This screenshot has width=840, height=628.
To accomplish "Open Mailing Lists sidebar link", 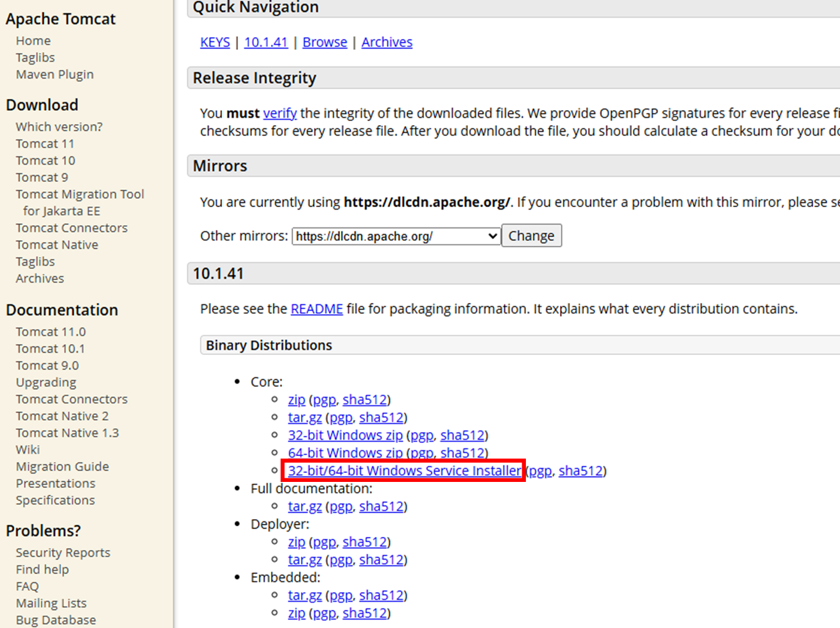I will coord(51,603).
